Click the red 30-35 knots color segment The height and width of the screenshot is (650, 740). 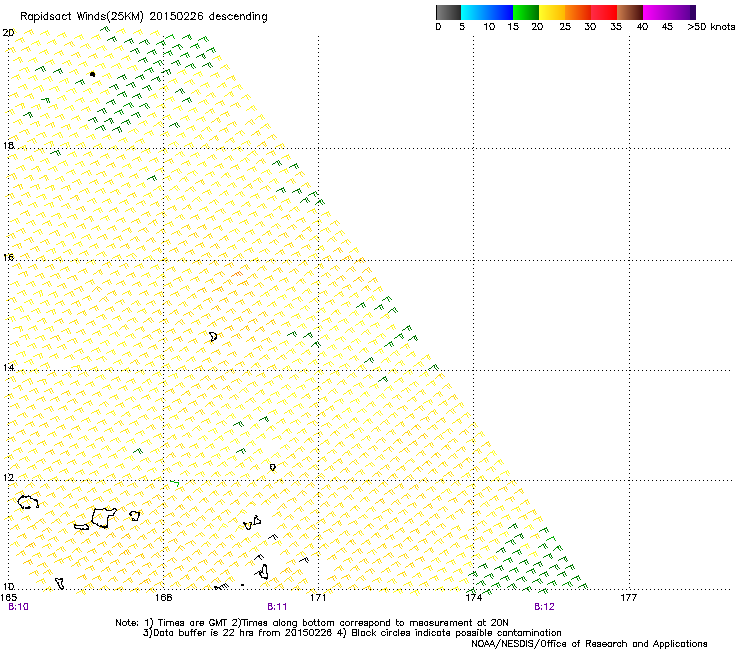point(604,12)
